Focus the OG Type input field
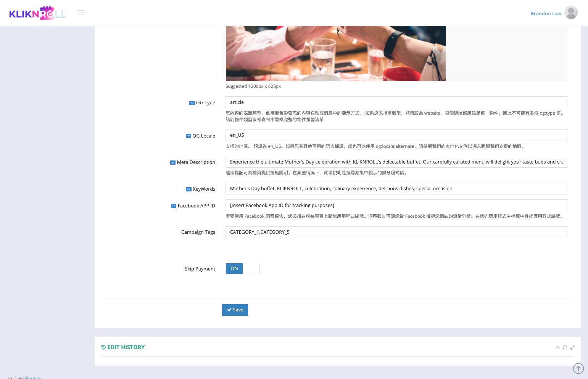The width and height of the screenshot is (588, 379). tap(396, 102)
